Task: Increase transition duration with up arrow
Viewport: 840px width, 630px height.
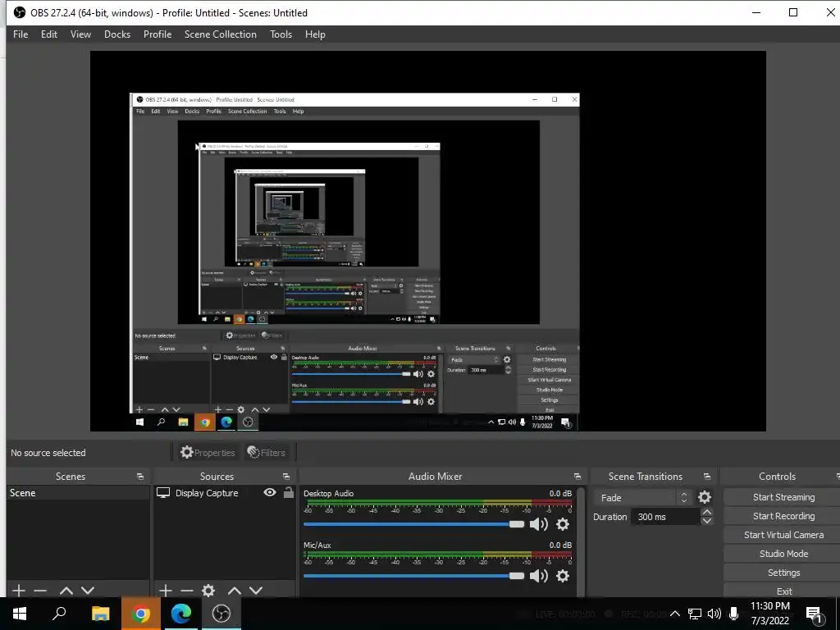Action: pos(706,513)
